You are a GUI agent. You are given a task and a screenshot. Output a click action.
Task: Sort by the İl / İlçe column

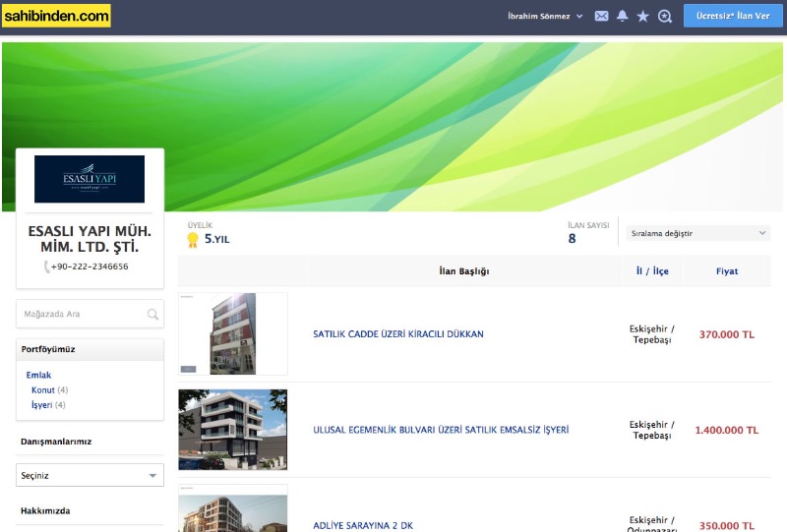(652, 271)
